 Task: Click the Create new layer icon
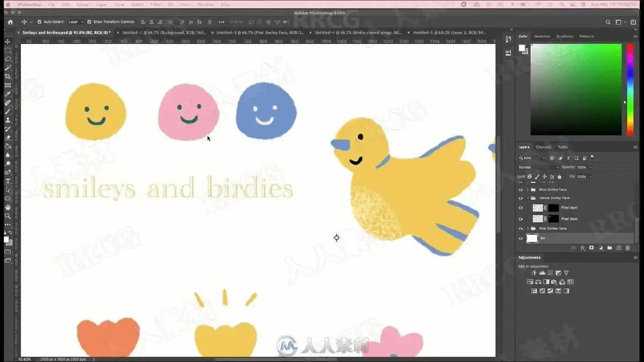[619, 248]
